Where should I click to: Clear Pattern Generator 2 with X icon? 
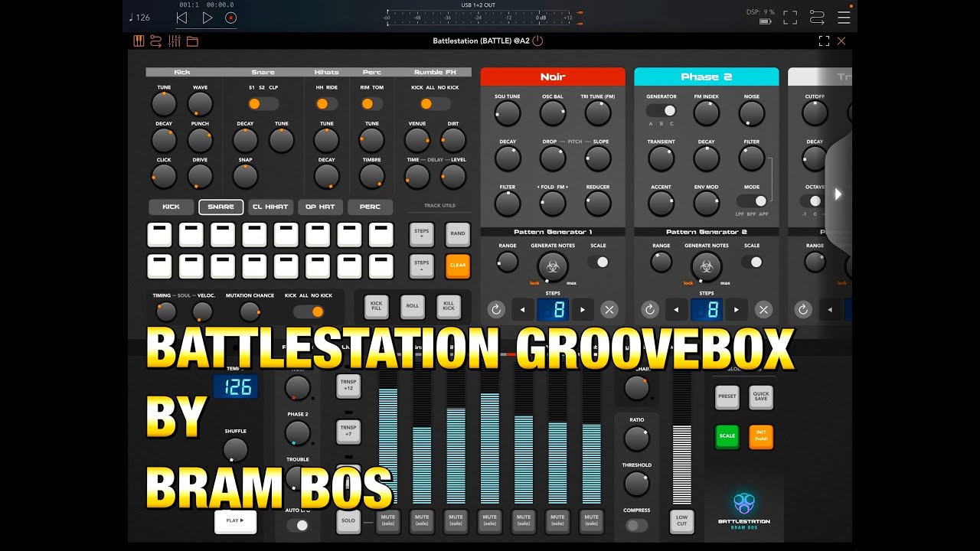click(763, 309)
